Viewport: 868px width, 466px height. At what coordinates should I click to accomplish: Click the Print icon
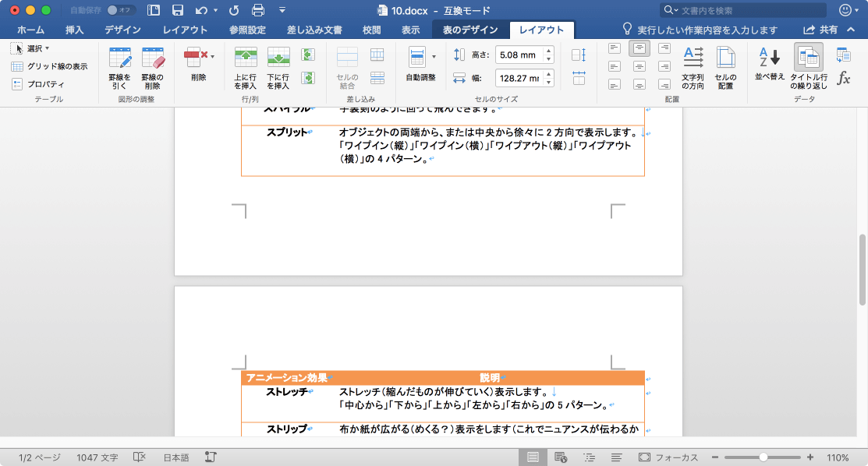pyautogui.click(x=258, y=10)
